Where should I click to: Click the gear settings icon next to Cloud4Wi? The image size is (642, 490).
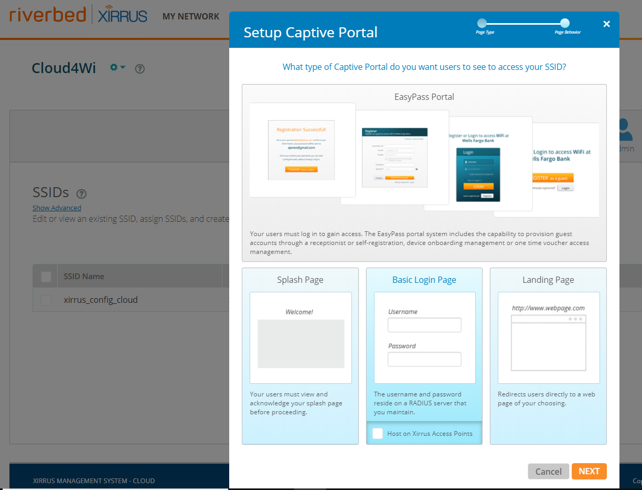pyautogui.click(x=114, y=67)
